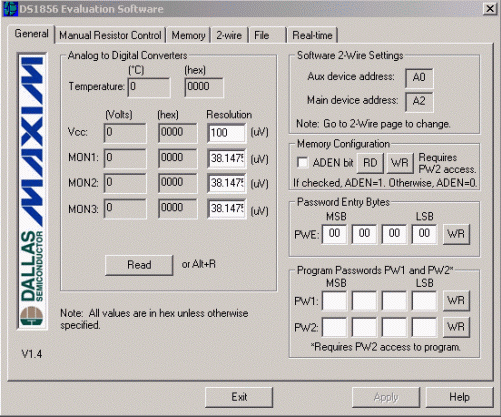Screen dimensions: 501x417
Task: Click the PW2 LSB byte field
Action: [424, 327]
